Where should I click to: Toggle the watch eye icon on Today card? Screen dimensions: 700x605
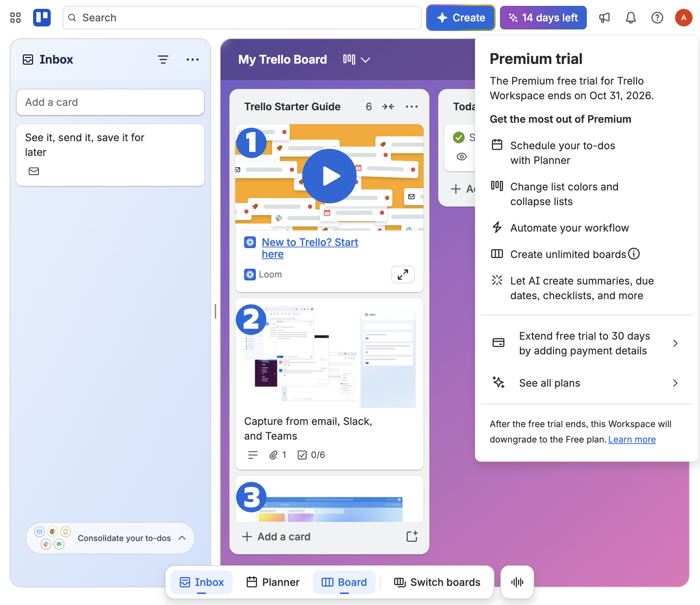(x=462, y=157)
